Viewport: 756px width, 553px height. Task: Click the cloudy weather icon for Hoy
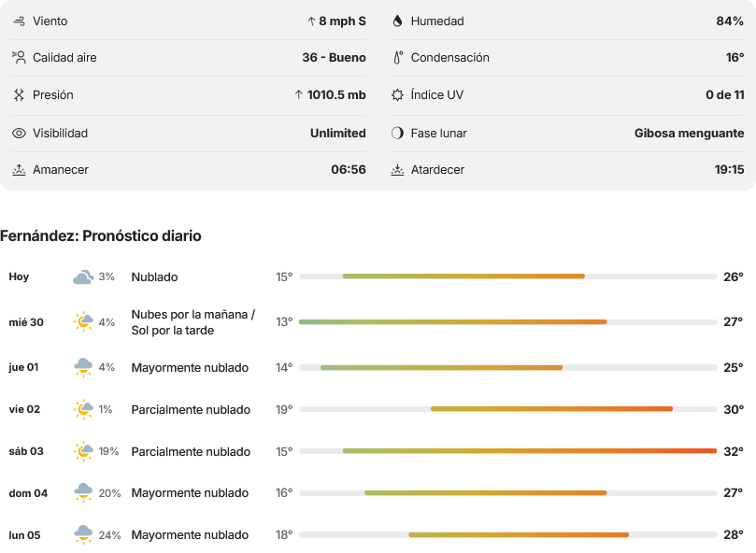coord(83,277)
